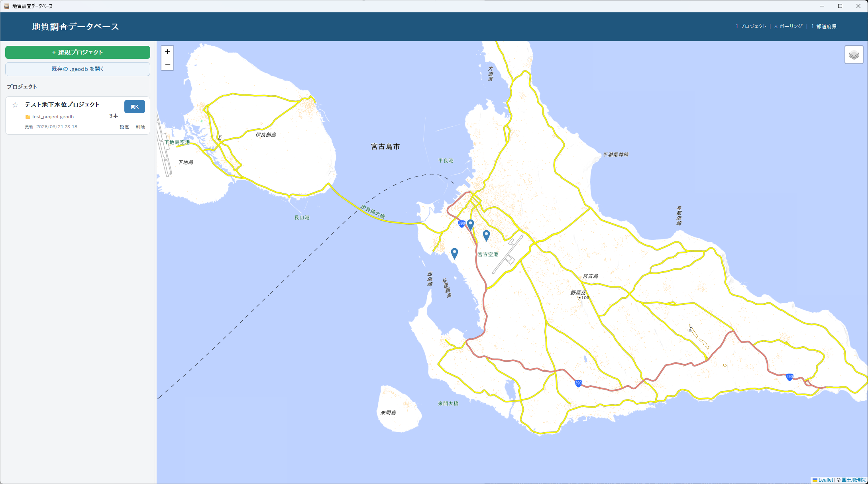Click the southwestern blue boring marker

(454, 253)
